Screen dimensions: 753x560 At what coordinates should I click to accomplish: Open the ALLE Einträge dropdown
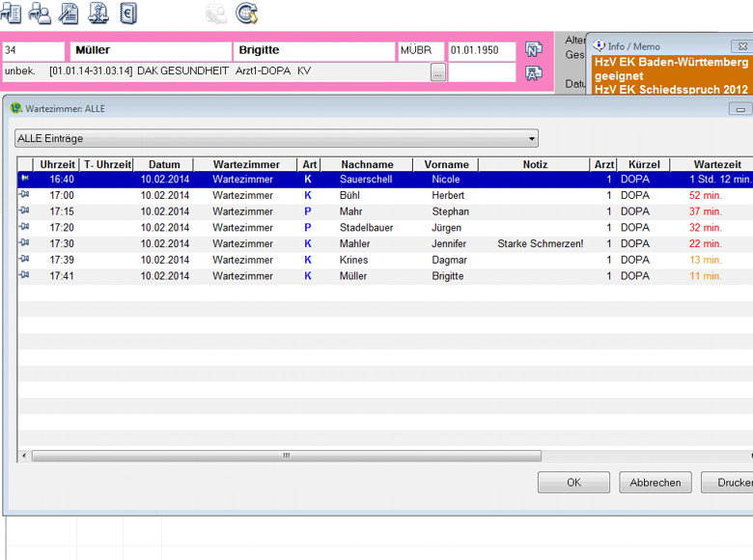(x=276, y=139)
